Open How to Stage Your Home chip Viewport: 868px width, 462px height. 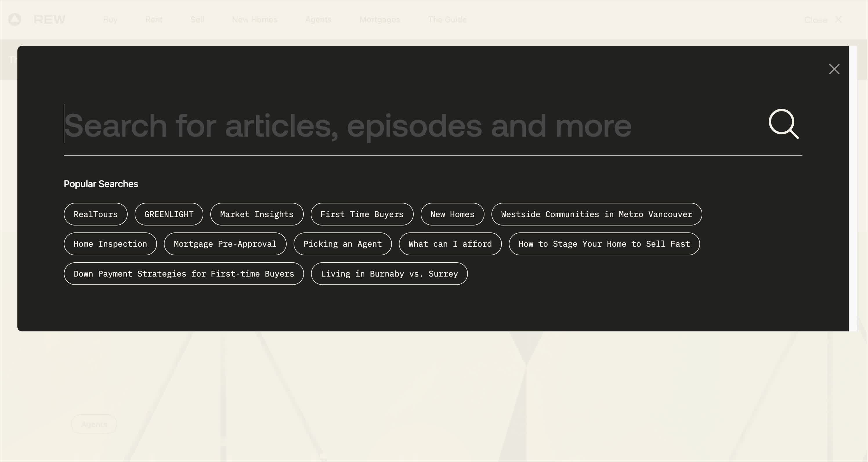point(604,244)
